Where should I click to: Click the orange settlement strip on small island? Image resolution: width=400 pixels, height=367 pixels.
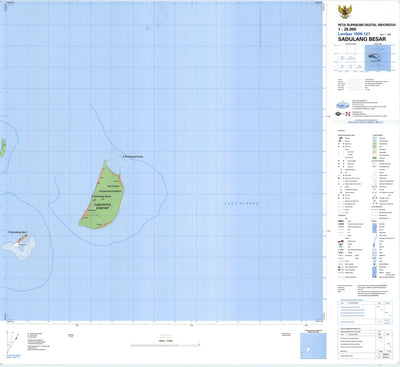point(21,239)
